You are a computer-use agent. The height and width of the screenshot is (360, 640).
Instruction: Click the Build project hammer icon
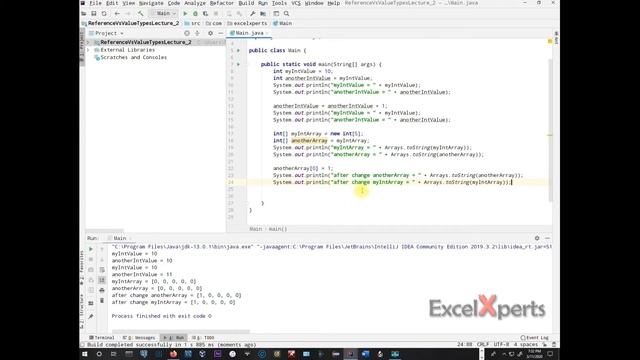coord(141,13)
